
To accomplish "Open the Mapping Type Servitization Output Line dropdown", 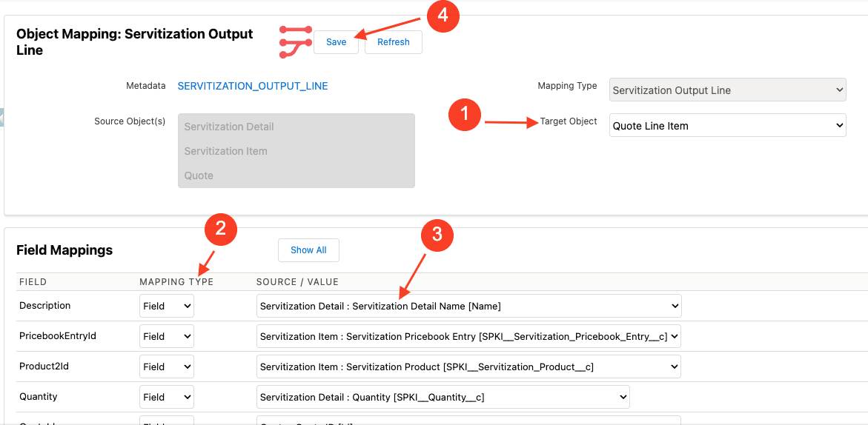I will 727,90.
